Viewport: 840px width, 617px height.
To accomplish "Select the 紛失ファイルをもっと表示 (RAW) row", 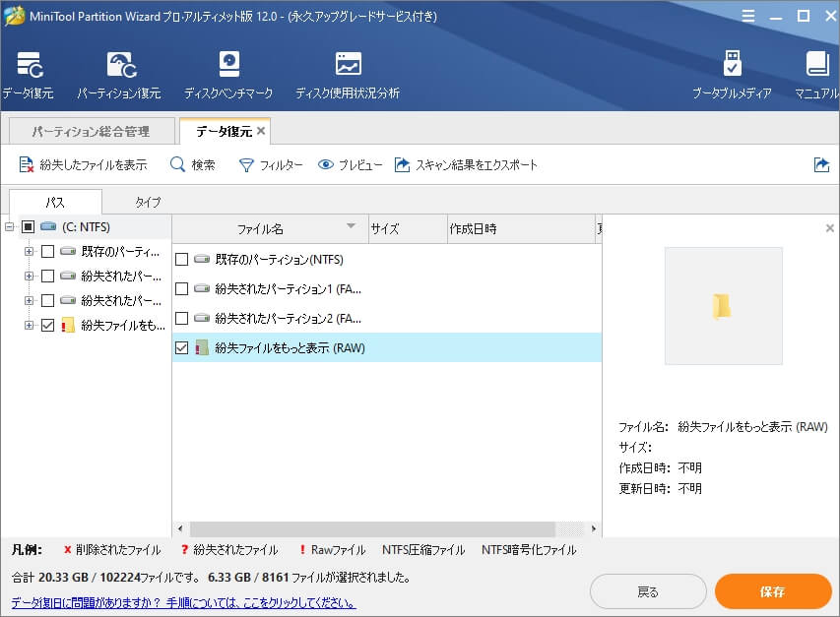I will coord(387,347).
